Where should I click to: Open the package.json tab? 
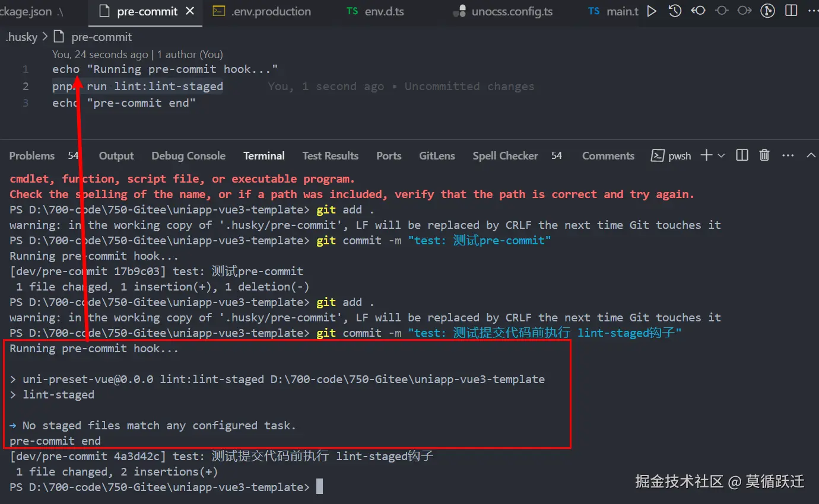[x=31, y=11]
